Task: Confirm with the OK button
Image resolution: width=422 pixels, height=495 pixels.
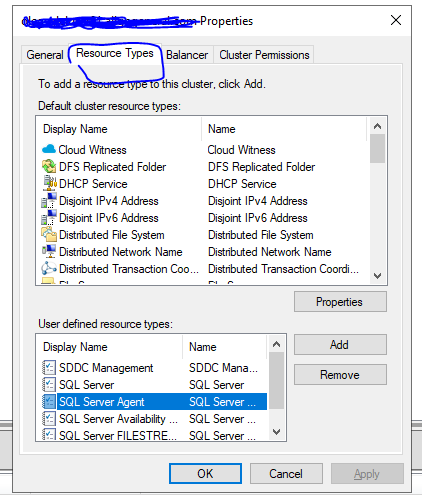Action: coord(205,473)
